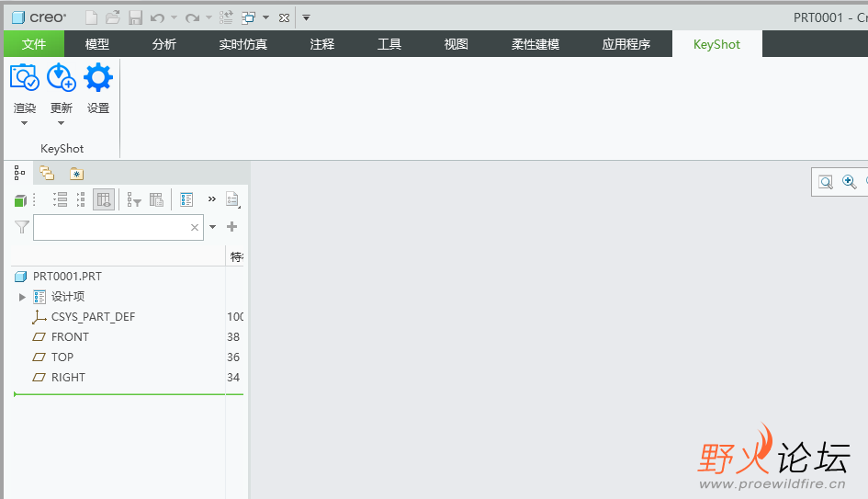This screenshot has width=868, height=499.
Task: Switch to the 实时仿真 ribbon tab
Action: [243, 44]
